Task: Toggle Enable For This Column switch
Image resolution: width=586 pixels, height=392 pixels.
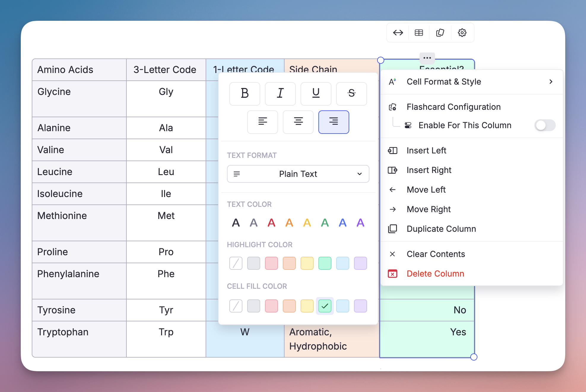Action: click(x=545, y=125)
